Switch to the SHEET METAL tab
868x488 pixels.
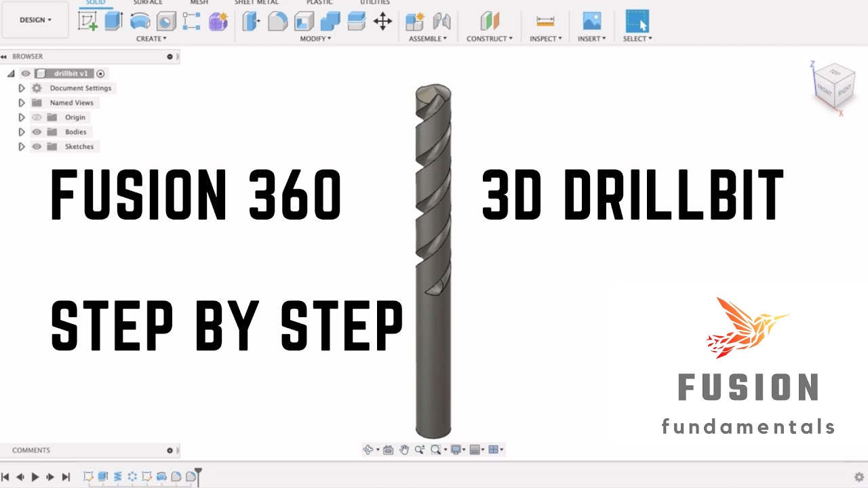tap(256, 3)
